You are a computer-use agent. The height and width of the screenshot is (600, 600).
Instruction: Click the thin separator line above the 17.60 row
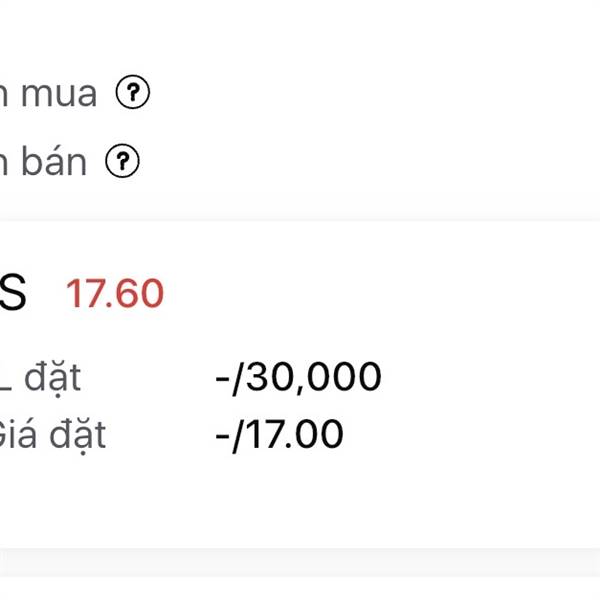(x=300, y=220)
